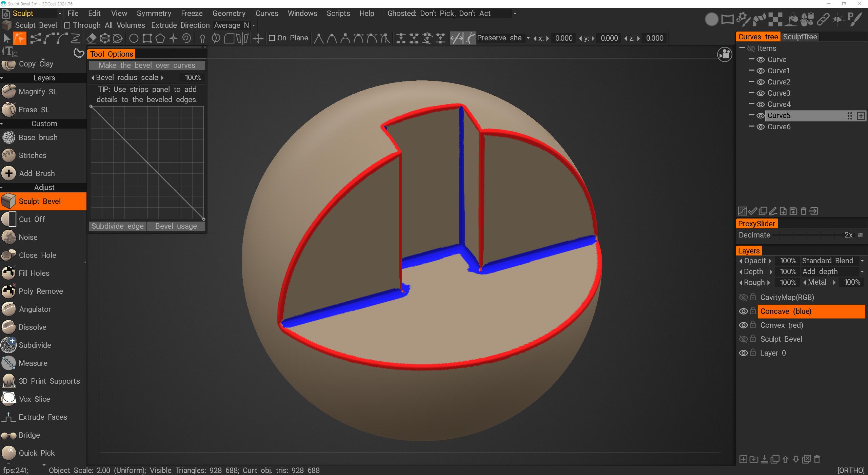Toggle visibility of Curve3
Image resolution: width=868 pixels, height=475 pixels.
click(x=761, y=93)
